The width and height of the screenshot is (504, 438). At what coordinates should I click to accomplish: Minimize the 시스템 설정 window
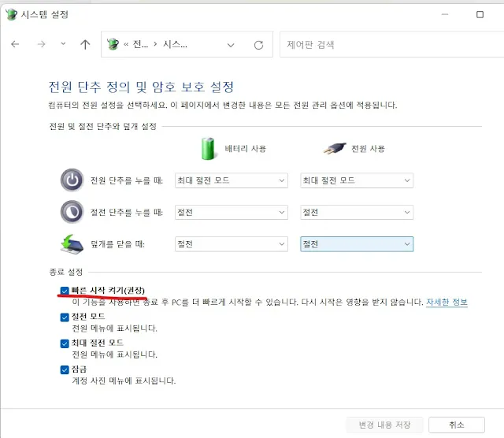tap(445, 14)
